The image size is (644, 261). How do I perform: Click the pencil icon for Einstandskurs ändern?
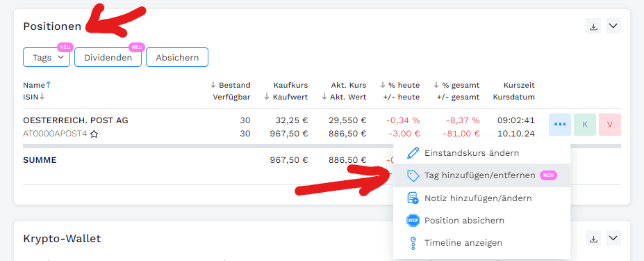pos(413,153)
